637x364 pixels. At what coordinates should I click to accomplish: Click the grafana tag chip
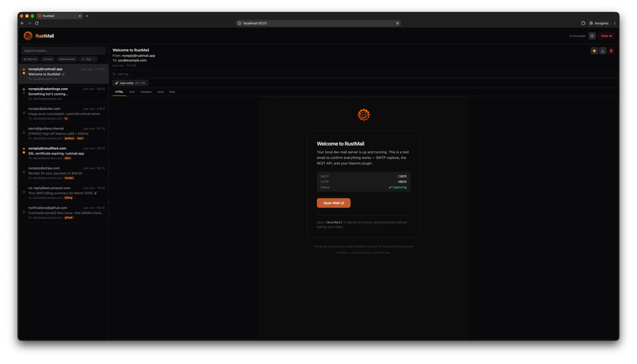[x=69, y=138]
